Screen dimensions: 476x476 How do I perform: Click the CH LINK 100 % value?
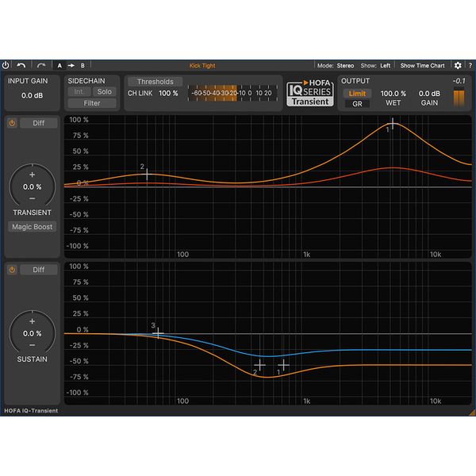pos(168,93)
